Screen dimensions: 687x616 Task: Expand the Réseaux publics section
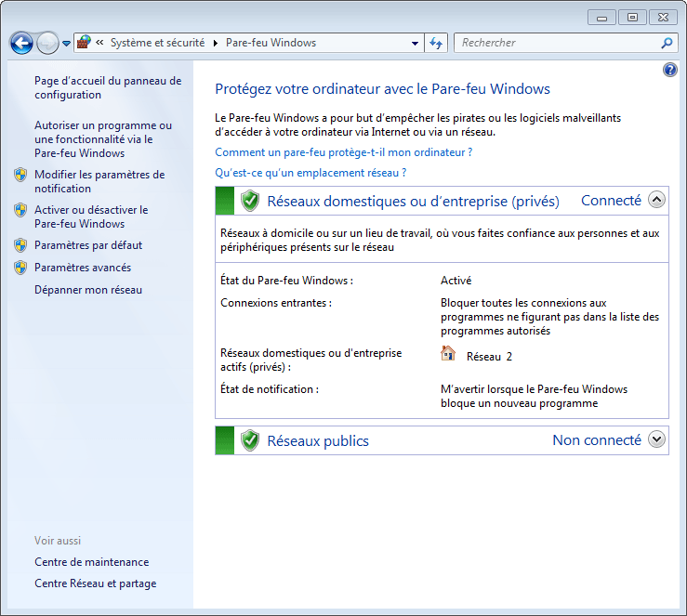point(657,439)
